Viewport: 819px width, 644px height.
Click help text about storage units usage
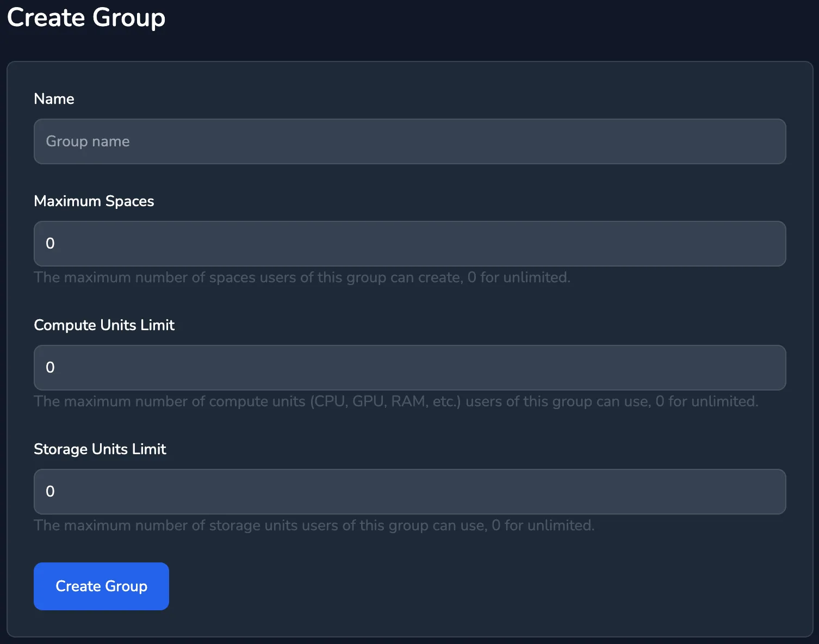(x=314, y=525)
